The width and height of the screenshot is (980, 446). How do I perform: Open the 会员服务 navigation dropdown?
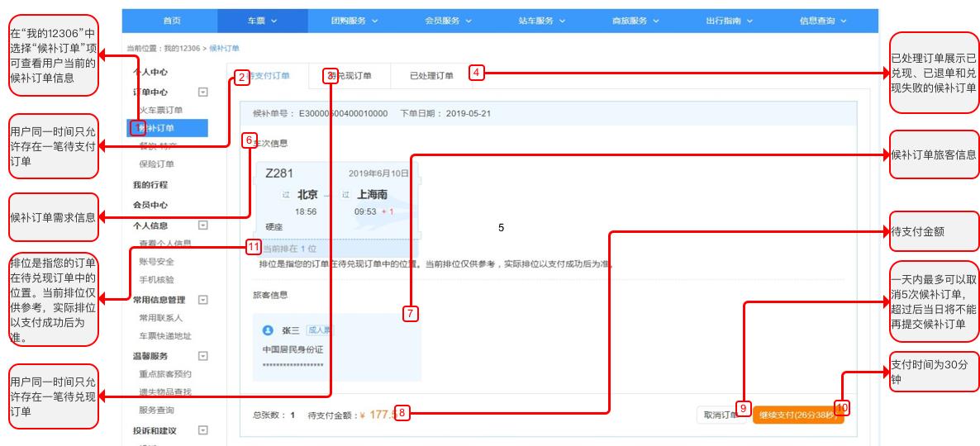click(448, 21)
